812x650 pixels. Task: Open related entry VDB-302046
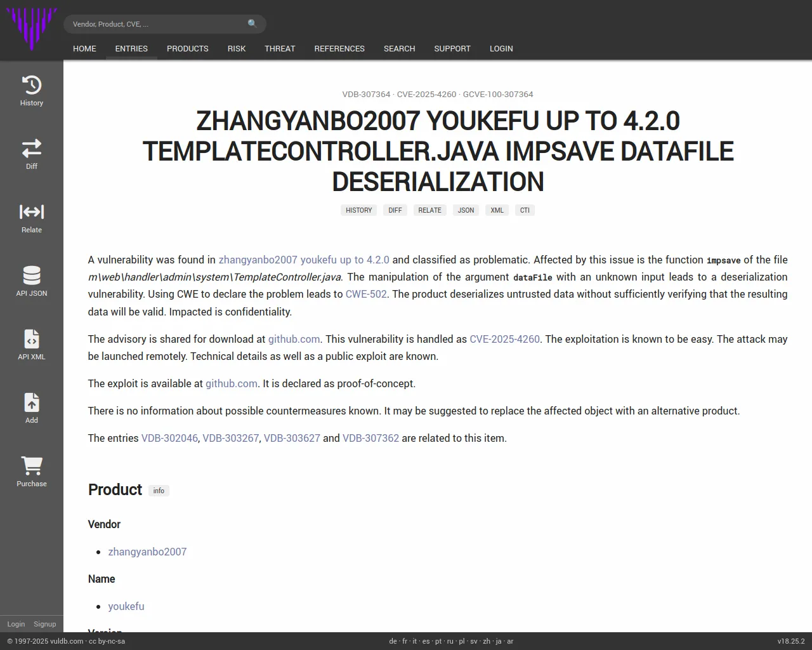tap(169, 438)
